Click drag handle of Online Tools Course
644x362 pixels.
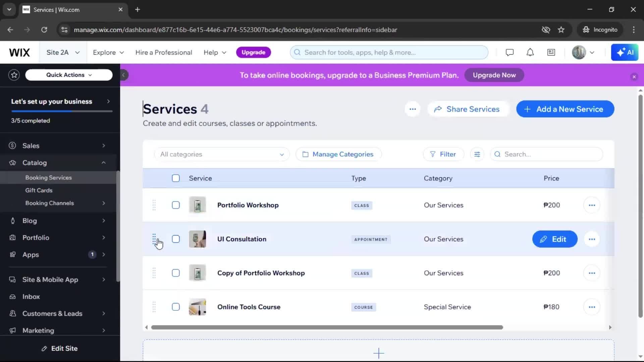[x=154, y=307]
